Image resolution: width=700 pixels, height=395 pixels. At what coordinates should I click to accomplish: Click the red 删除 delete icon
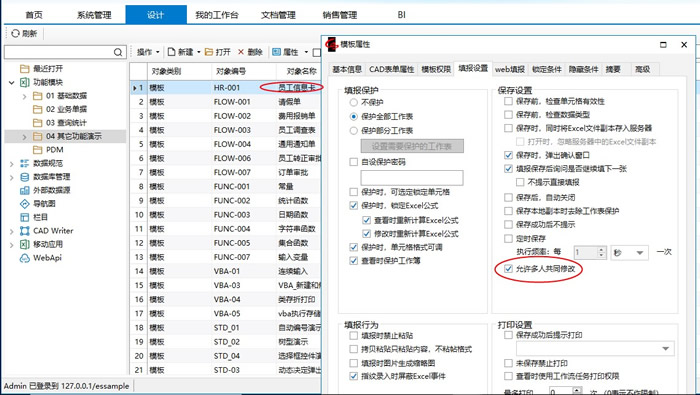(241, 52)
